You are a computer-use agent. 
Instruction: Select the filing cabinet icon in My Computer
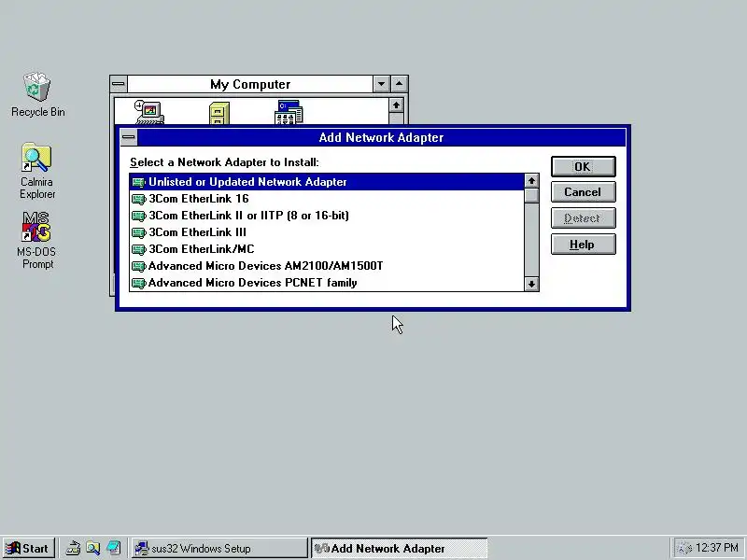tap(219, 114)
